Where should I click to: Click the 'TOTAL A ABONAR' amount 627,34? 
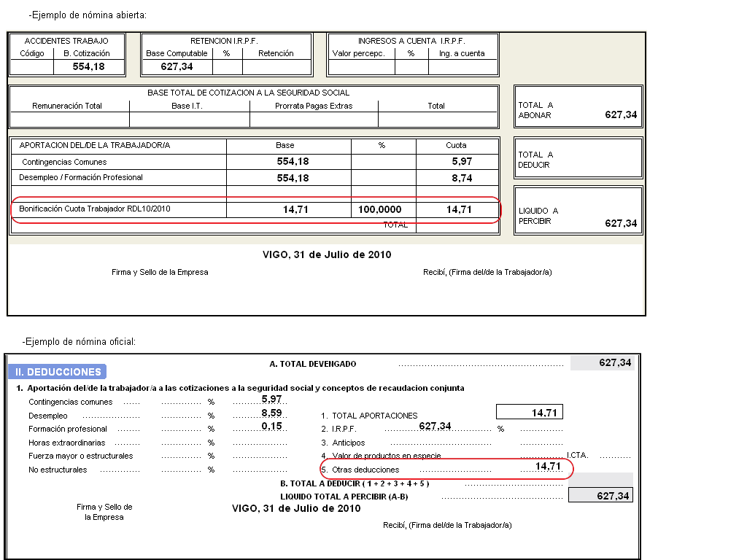click(x=621, y=114)
